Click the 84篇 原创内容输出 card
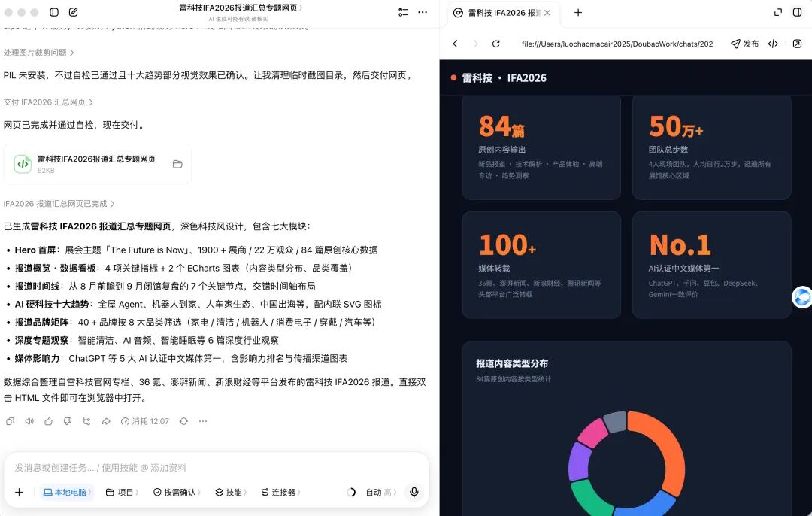 pos(541,147)
